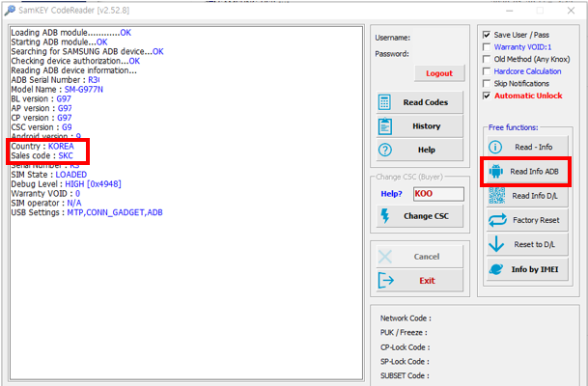Close the SamKEY CodeReader window
588x386 pixels.
coord(571,11)
